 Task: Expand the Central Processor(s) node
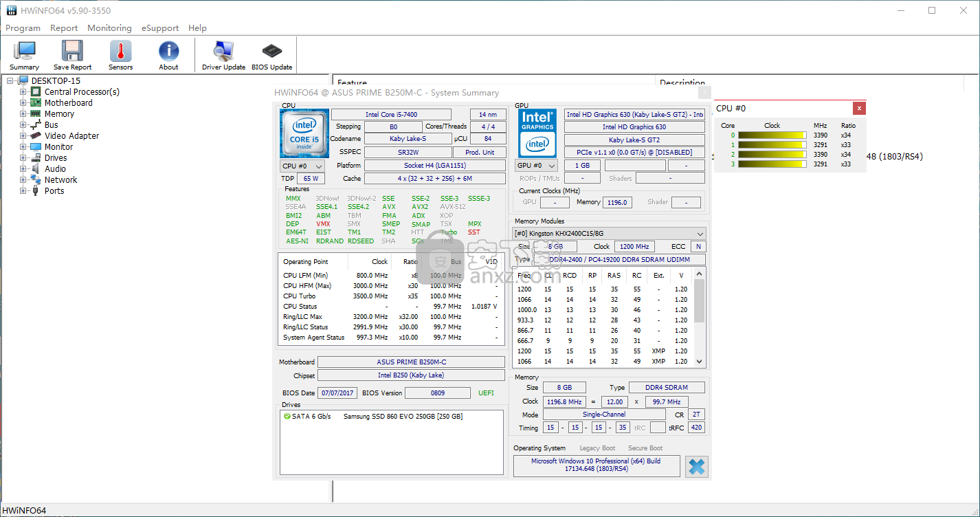pos(23,92)
